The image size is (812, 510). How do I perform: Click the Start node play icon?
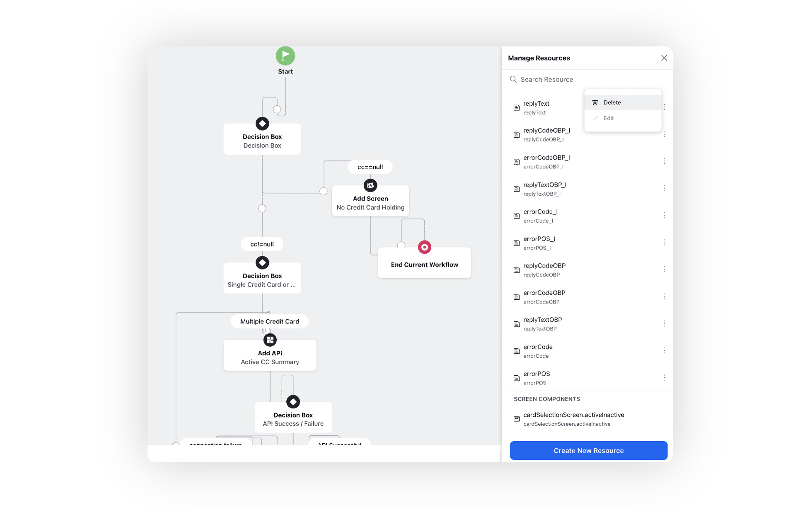click(x=285, y=56)
